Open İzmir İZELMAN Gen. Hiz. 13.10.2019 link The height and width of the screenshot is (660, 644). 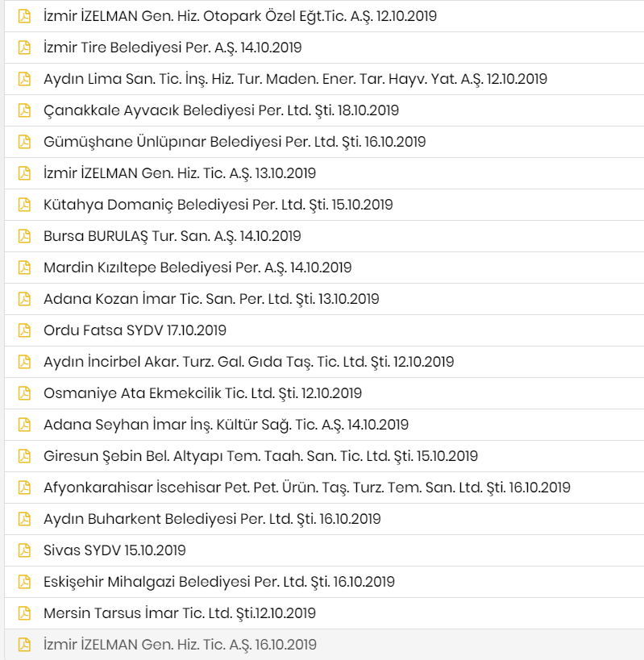coord(180,173)
